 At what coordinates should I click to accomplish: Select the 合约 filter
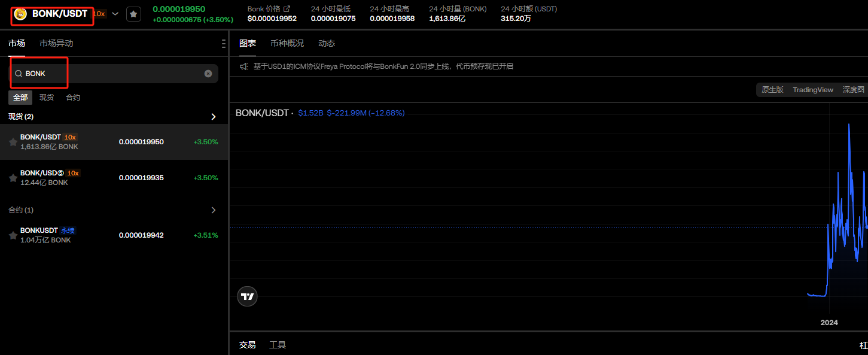pyautogui.click(x=73, y=97)
